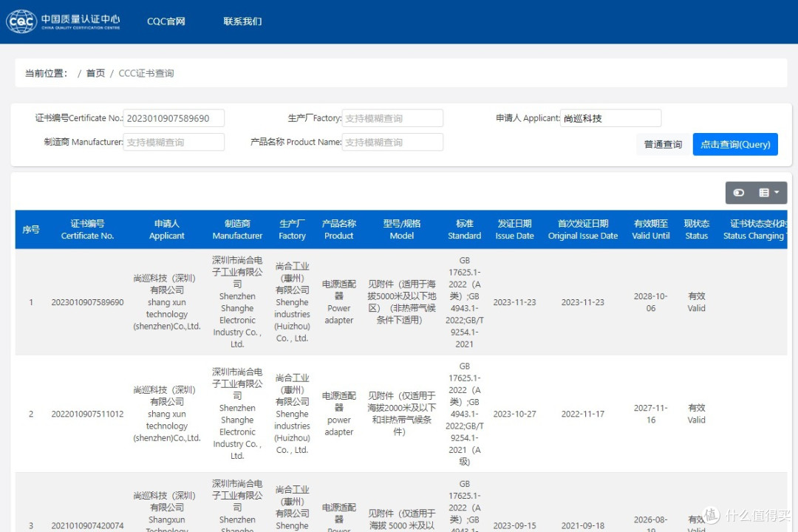Viewport: 798px width, 532px height.
Task: Select row 1 manufacturer 深圳市尚合电子 cell
Action: pos(237,302)
